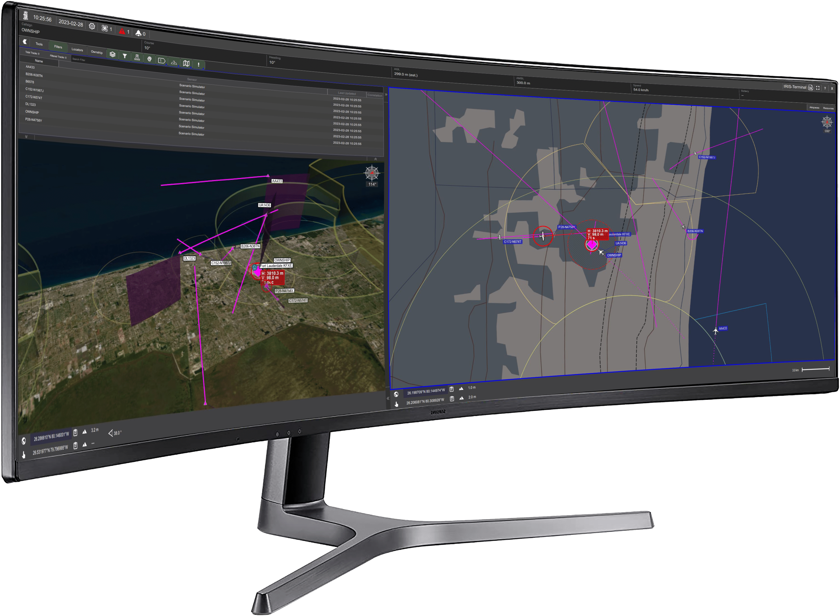Open the Airspaces tab on 2D map

[814, 108]
